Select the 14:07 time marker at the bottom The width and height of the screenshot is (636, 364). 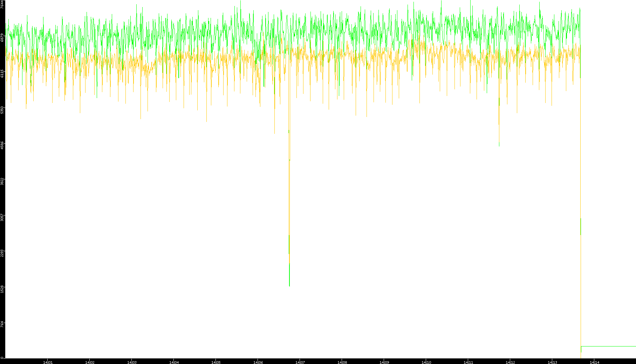click(x=300, y=362)
